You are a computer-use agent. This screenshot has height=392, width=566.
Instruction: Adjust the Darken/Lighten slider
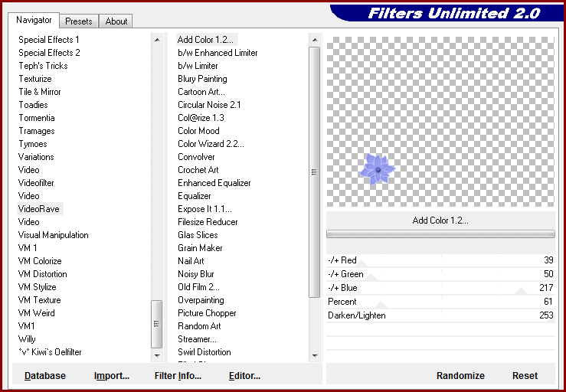pyautogui.click(x=440, y=315)
